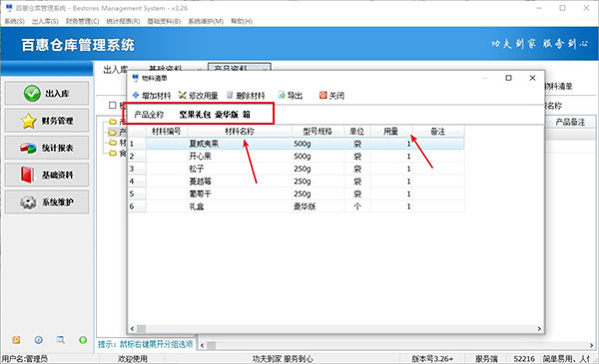Sort by 型号规格 column header
Viewport: 599px width, 364px height.
click(317, 132)
